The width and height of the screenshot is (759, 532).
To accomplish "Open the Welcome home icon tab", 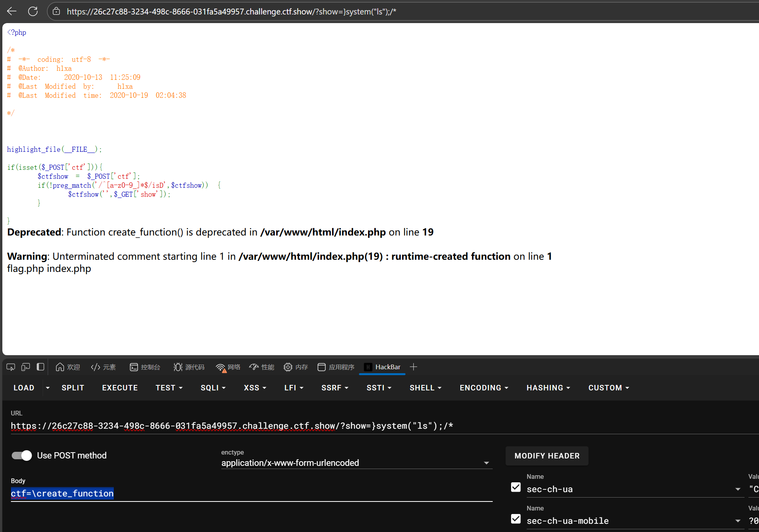I will (x=68, y=367).
